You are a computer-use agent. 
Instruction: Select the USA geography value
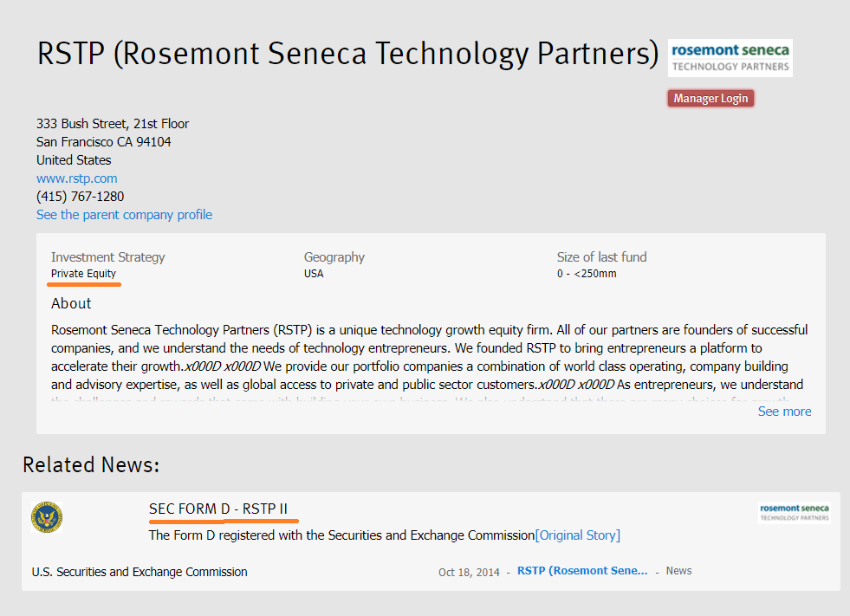[314, 273]
